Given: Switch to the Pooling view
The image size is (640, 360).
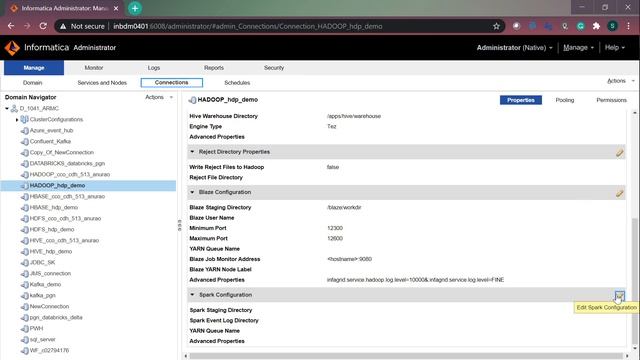Looking at the screenshot, I should coord(564,100).
